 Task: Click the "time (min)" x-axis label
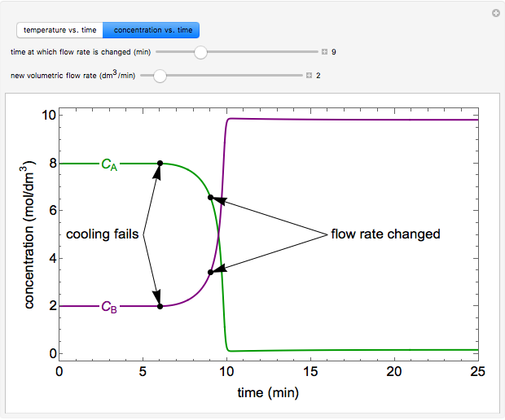(x=268, y=393)
